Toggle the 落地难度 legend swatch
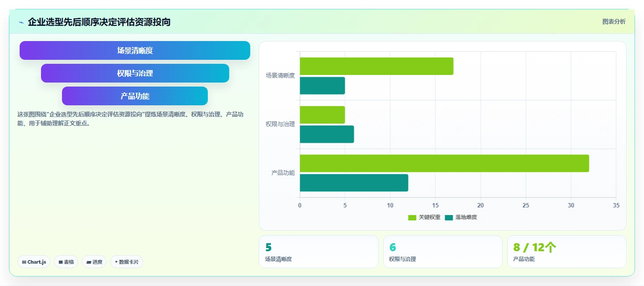Image resolution: width=644 pixels, height=286 pixels. pyautogui.click(x=449, y=217)
